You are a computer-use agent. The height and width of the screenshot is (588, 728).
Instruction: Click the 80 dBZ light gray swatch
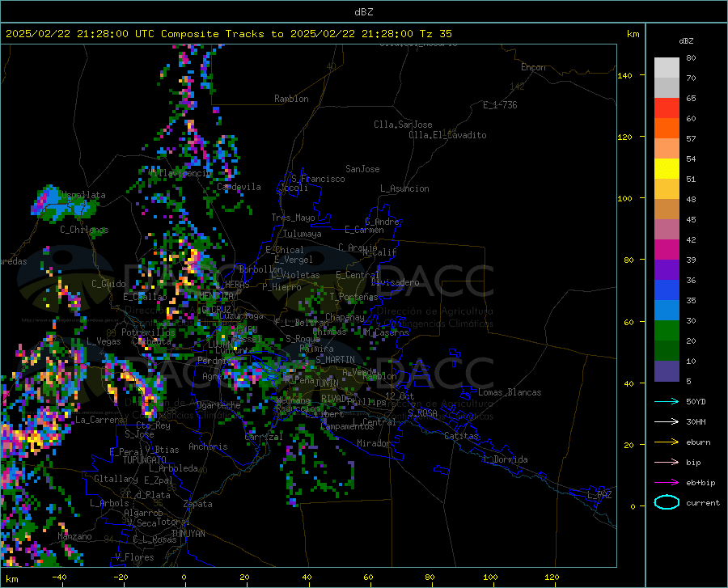click(x=667, y=68)
